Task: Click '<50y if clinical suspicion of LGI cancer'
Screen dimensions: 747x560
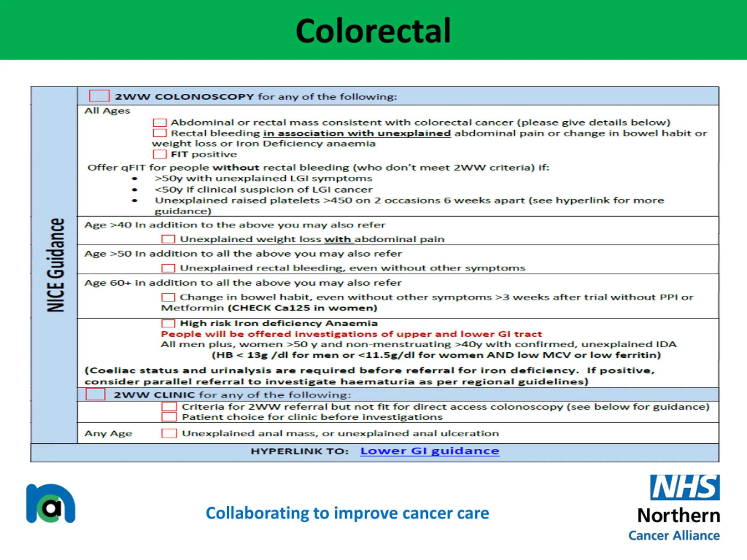Action: click(x=263, y=189)
